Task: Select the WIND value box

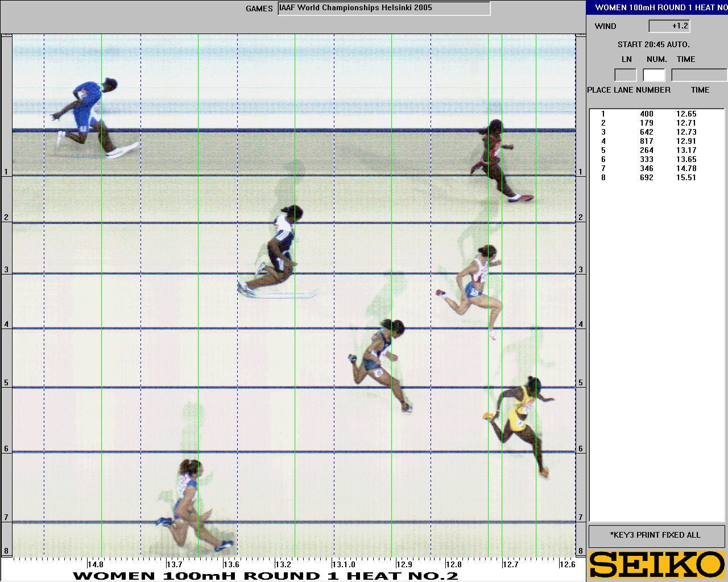Action: pyautogui.click(x=669, y=26)
